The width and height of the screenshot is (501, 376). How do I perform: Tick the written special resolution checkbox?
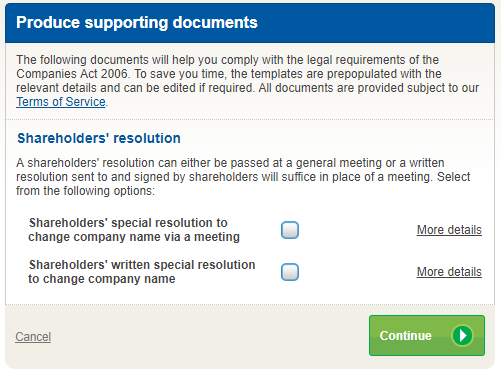(290, 272)
